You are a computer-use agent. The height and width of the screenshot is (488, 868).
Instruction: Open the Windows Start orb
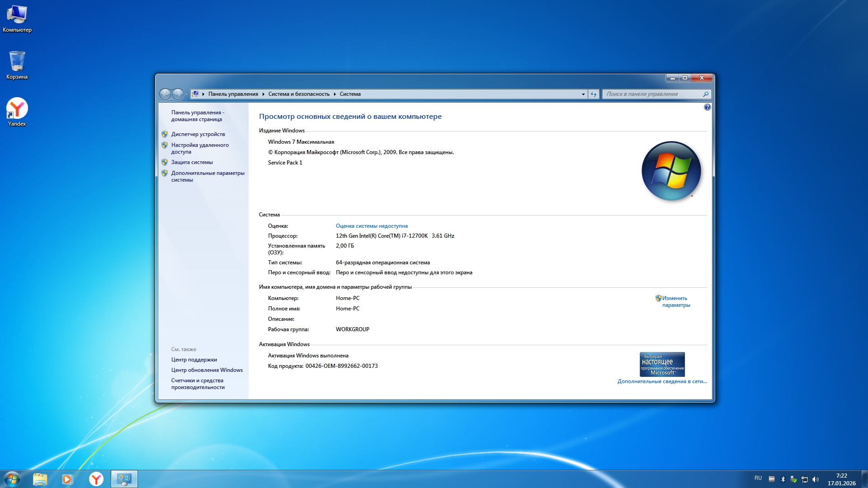click(x=12, y=479)
